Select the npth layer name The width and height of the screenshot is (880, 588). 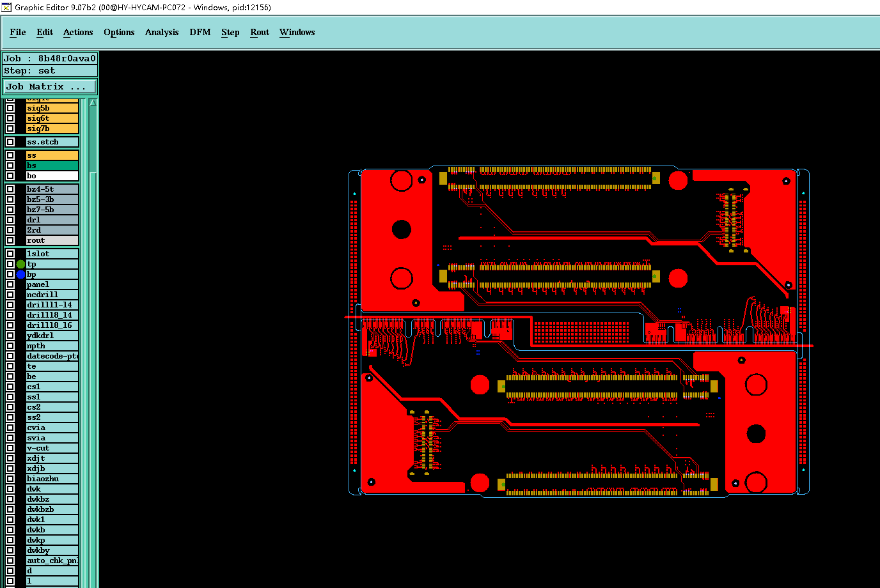(52, 346)
